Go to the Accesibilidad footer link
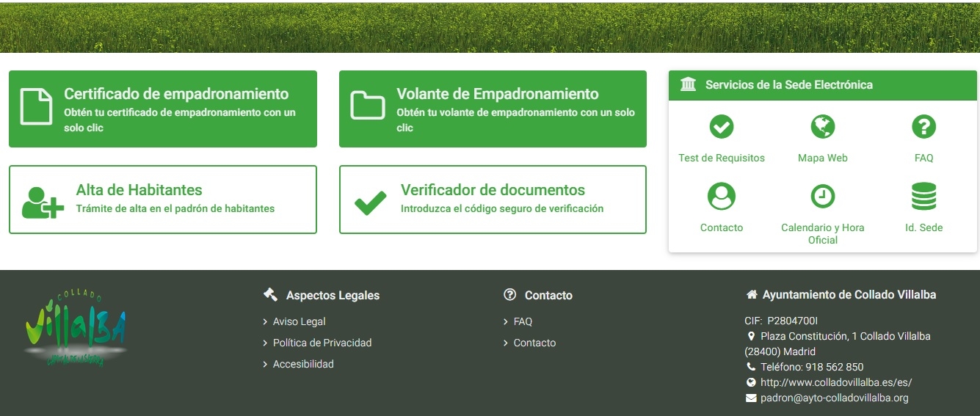The image size is (980, 416). 302,364
